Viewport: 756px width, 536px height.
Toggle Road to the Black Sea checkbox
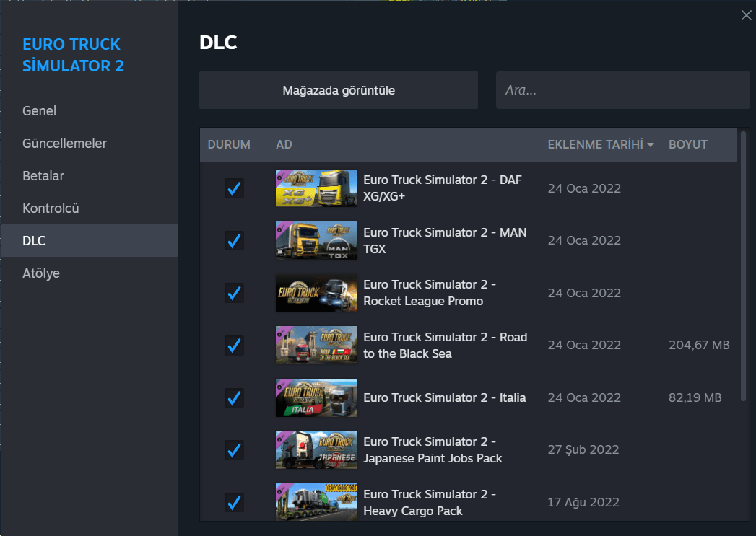[x=235, y=346]
